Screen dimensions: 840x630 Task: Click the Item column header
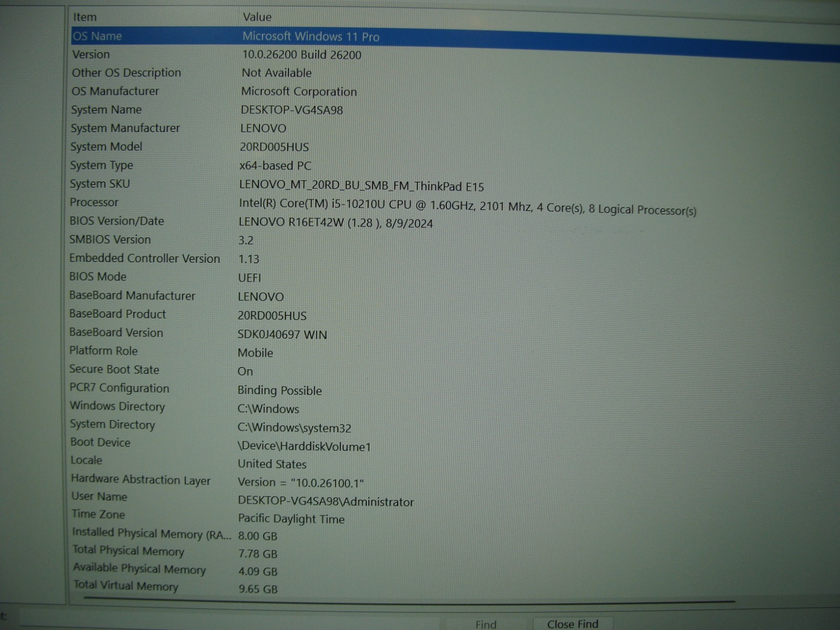tap(85, 17)
